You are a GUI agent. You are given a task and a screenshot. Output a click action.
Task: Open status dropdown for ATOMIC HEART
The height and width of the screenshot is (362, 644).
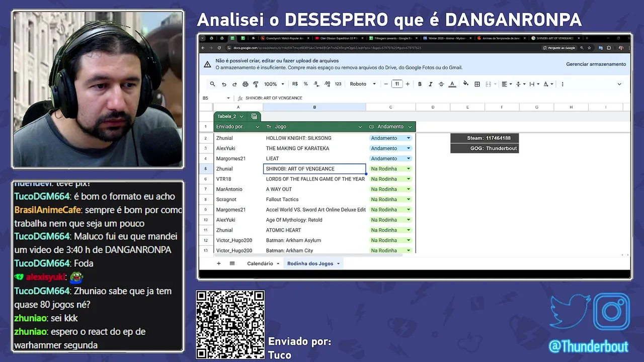tap(409, 230)
